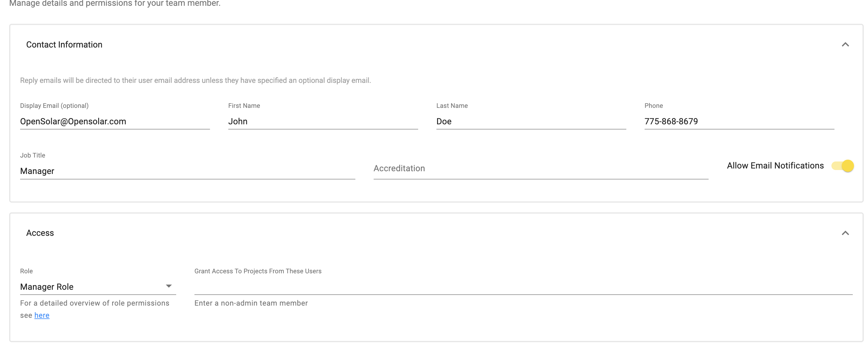Click the 'Manage details and permissions' subtitle
868x351 pixels.
tap(115, 3)
